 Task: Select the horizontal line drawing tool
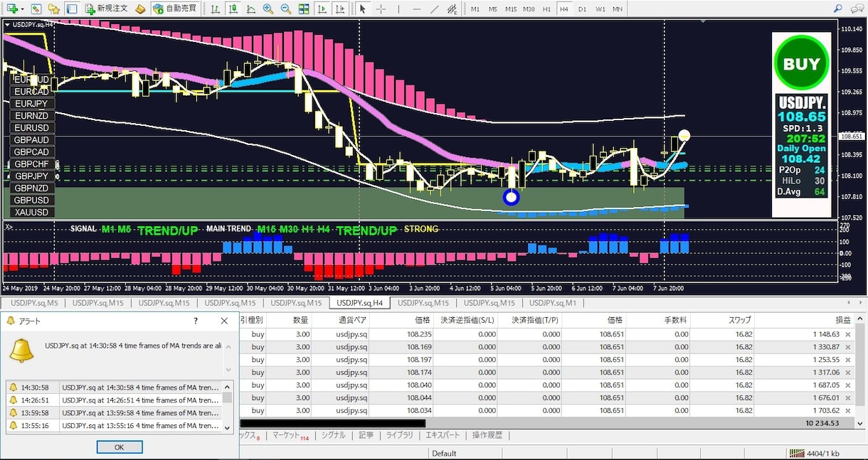(x=416, y=9)
